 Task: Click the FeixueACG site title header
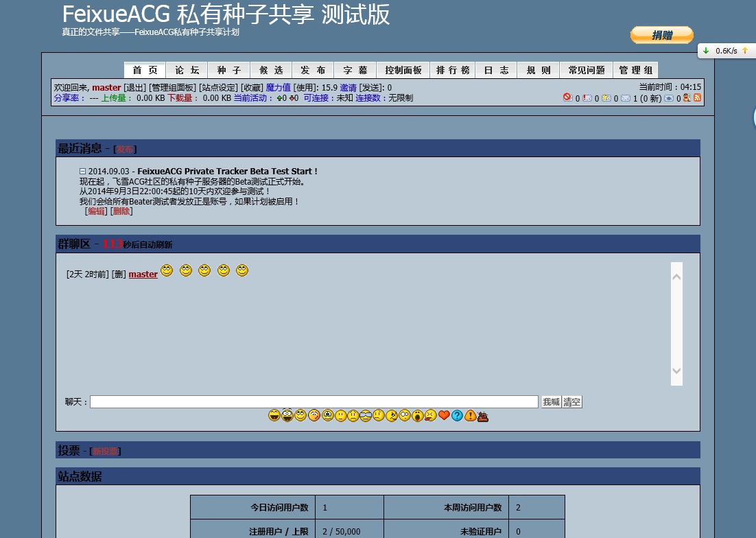226,14
